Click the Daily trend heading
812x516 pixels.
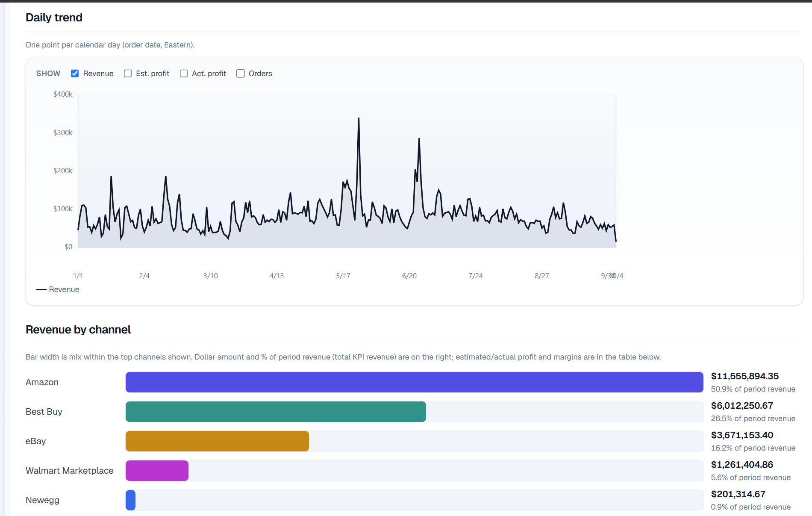(54, 18)
